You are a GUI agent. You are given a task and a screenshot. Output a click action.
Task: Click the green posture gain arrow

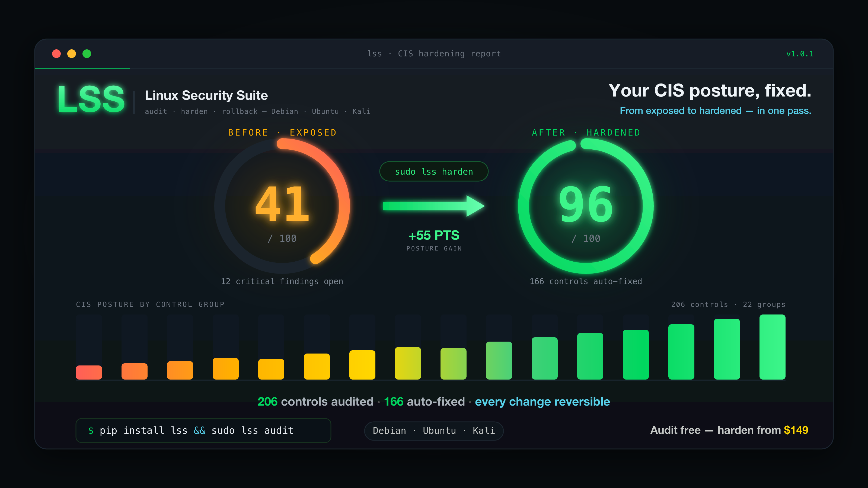pos(434,206)
